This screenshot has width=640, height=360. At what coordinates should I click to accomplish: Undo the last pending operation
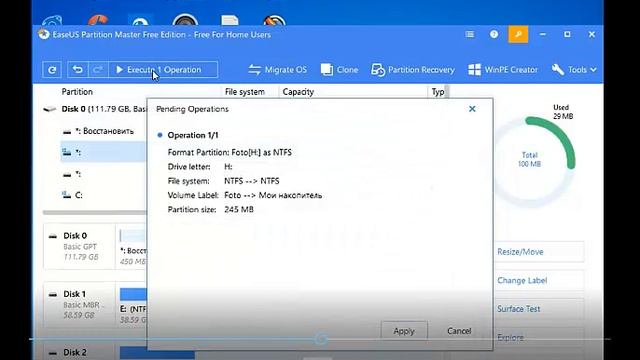click(x=78, y=70)
